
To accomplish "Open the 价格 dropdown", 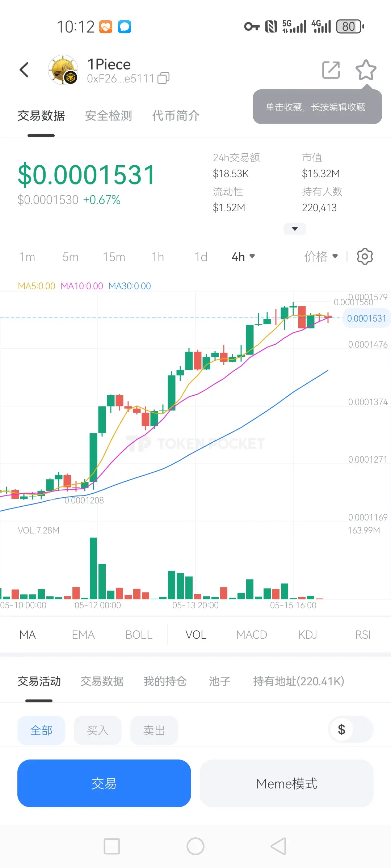I will pos(321,256).
